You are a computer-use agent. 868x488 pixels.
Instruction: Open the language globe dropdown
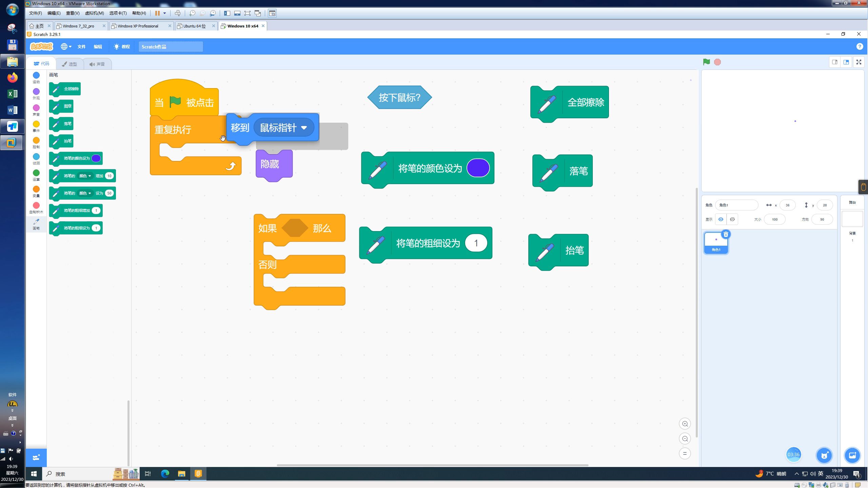point(66,46)
